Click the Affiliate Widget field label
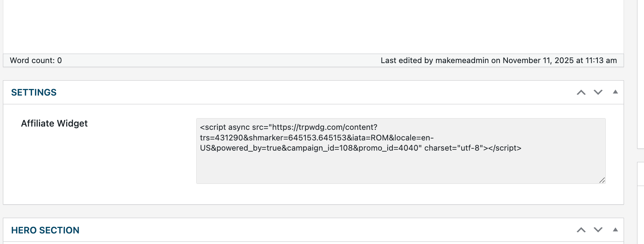644x244 pixels. coord(54,124)
